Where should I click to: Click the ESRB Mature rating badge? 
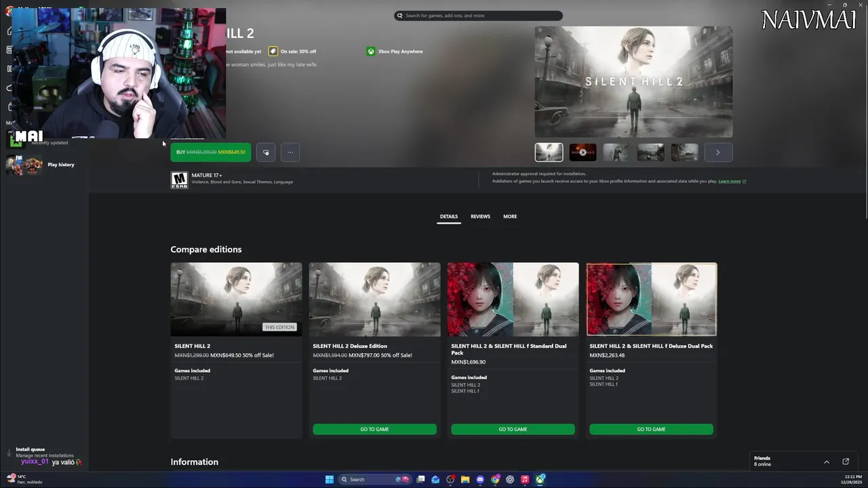click(179, 180)
